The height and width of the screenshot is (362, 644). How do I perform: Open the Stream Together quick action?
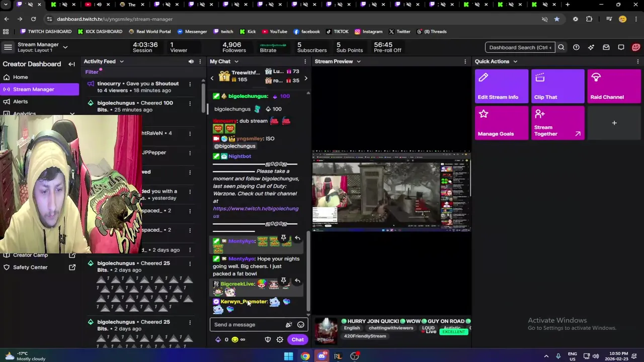click(558, 123)
